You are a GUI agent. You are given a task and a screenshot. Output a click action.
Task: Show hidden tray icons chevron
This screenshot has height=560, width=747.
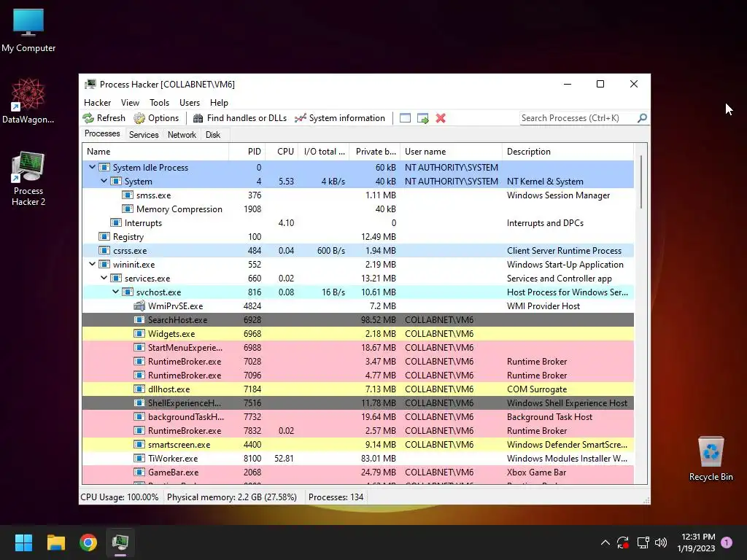click(x=605, y=542)
